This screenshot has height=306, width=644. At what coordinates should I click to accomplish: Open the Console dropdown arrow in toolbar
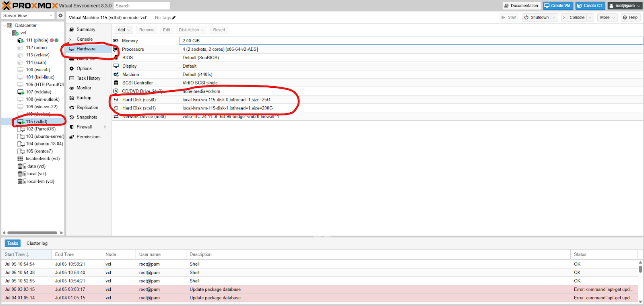(x=590, y=17)
